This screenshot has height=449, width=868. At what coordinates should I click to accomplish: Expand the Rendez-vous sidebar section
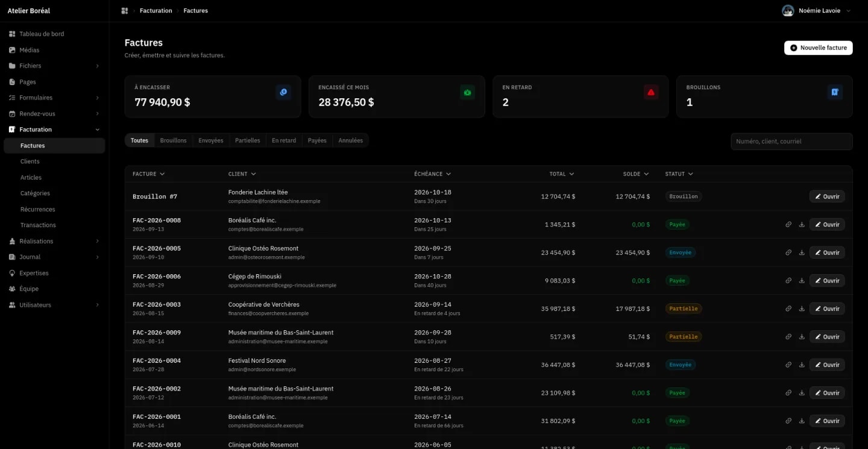pyautogui.click(x=98, y=114)
